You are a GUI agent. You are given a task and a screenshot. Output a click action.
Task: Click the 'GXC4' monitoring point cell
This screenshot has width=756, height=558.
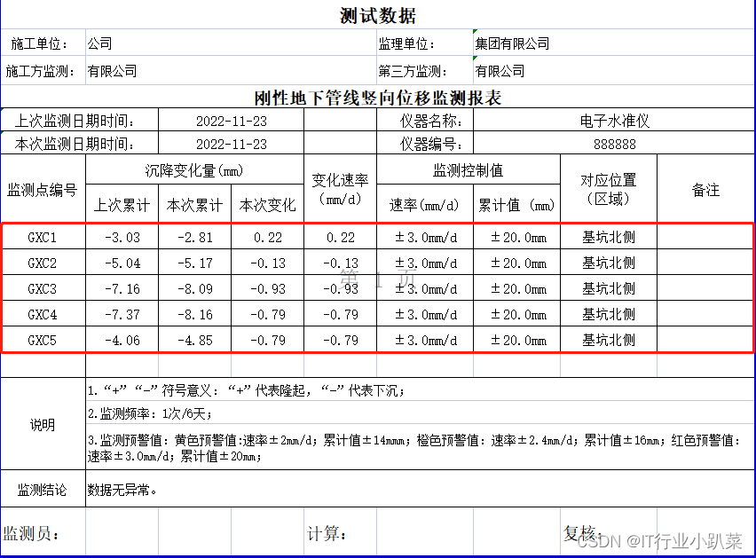(x=43, y=314)
